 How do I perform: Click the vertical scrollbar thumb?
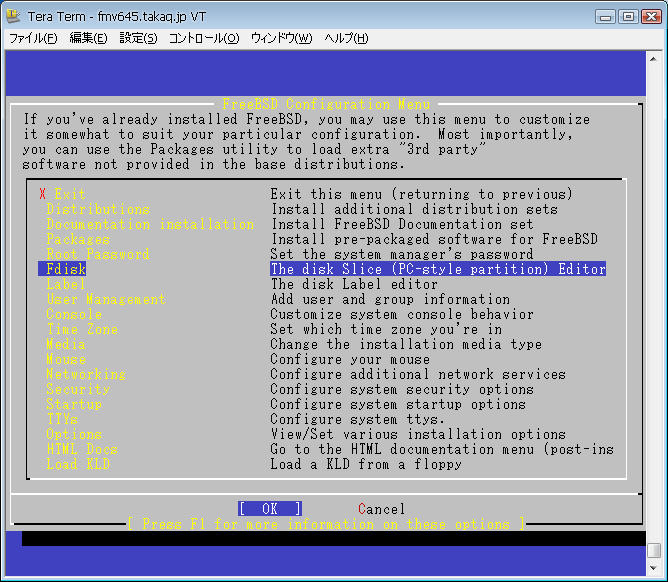coord(654,550)
